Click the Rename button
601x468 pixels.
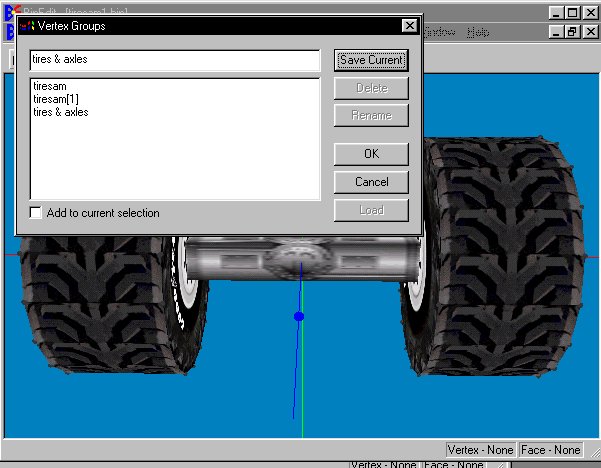[x=371, y=115]
